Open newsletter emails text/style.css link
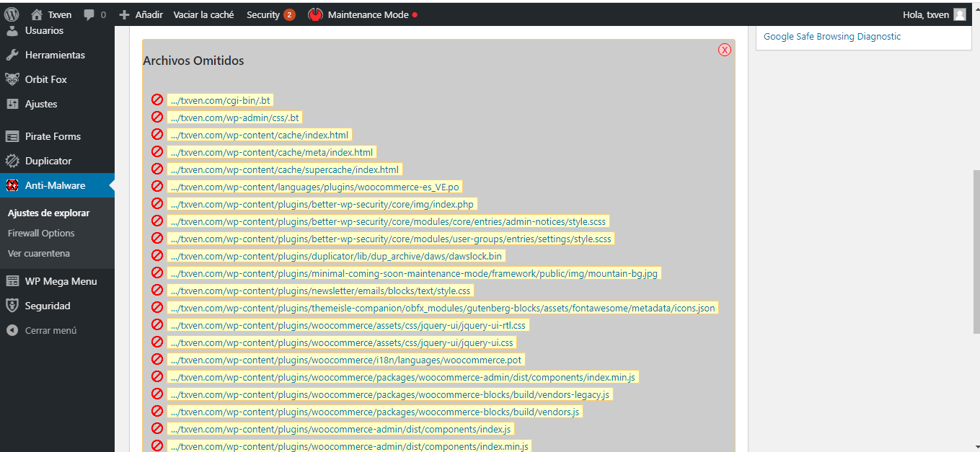 pyautogui.click(x=320, y=291)
